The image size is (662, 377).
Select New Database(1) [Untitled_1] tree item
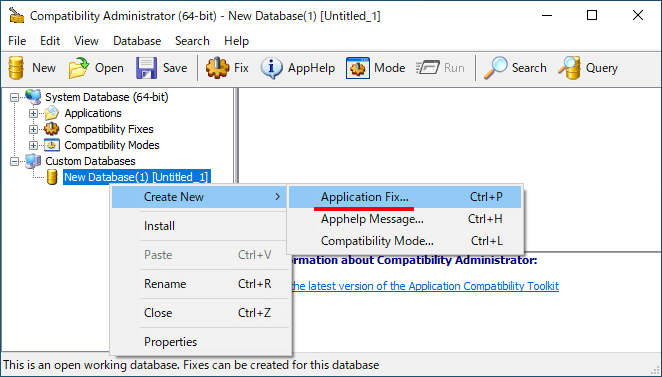point(137,177)
